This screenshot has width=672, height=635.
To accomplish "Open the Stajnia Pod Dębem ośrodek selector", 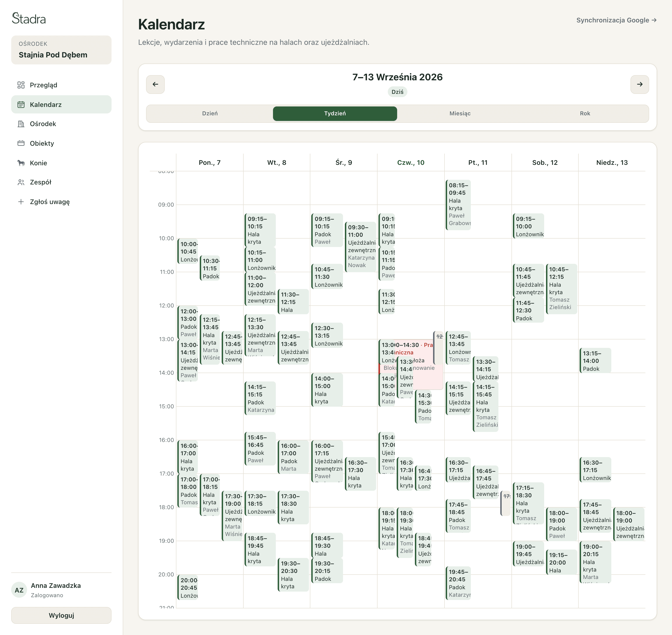I will [x=61, y=50].
